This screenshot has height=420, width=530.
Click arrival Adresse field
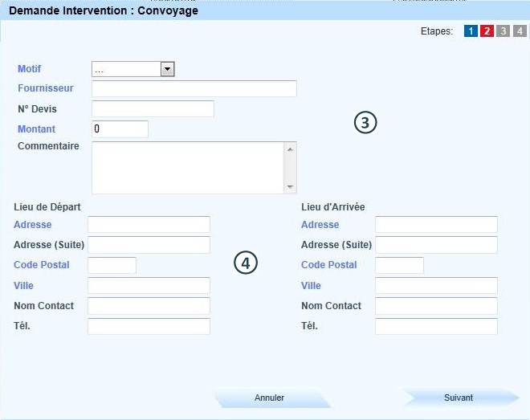tap(436, 225)
